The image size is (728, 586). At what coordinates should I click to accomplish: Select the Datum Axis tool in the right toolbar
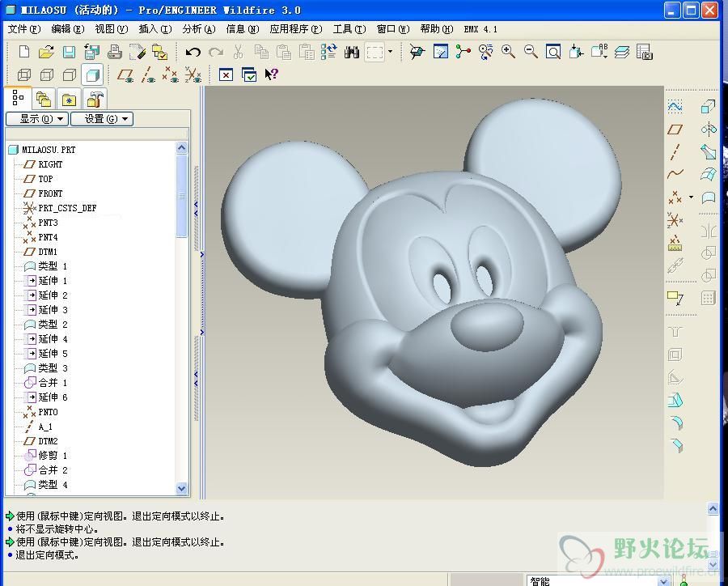675,152
